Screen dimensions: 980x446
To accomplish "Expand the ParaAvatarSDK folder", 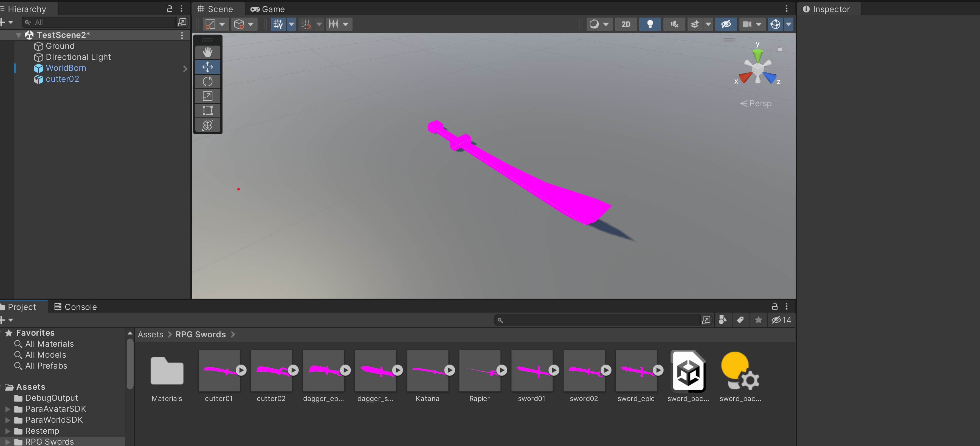I will click(8, 409).
